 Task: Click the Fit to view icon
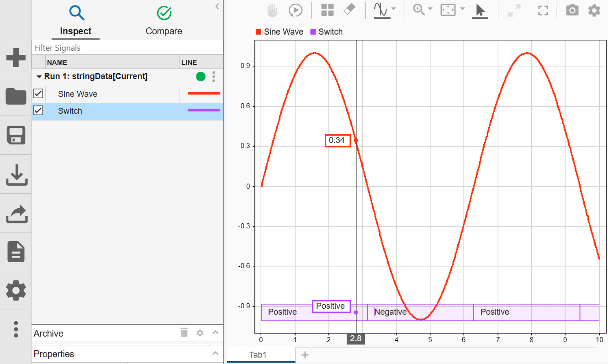[x=448, y=10]
